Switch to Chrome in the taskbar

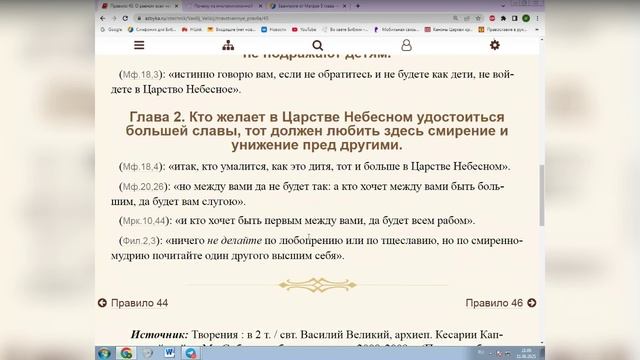(x=126, y=353)
